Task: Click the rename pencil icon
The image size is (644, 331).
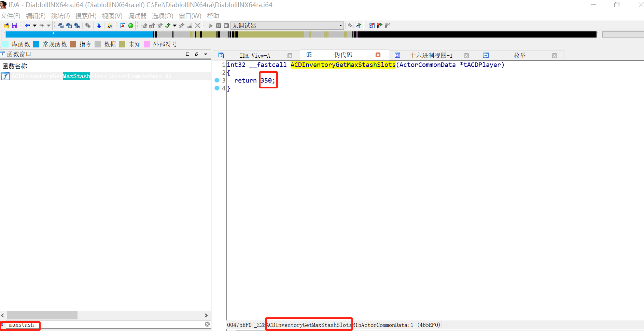Action: 190,26
